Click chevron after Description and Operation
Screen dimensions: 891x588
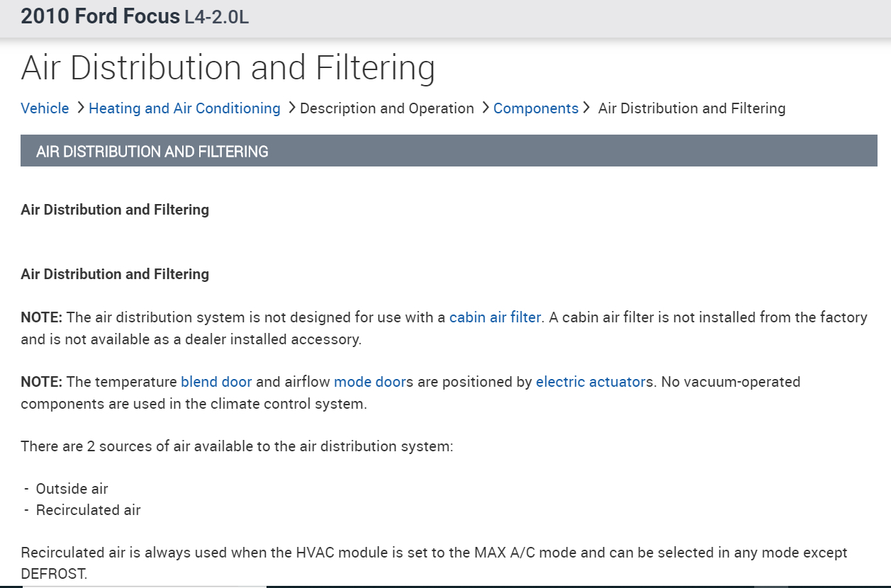(x=486, y=108)
